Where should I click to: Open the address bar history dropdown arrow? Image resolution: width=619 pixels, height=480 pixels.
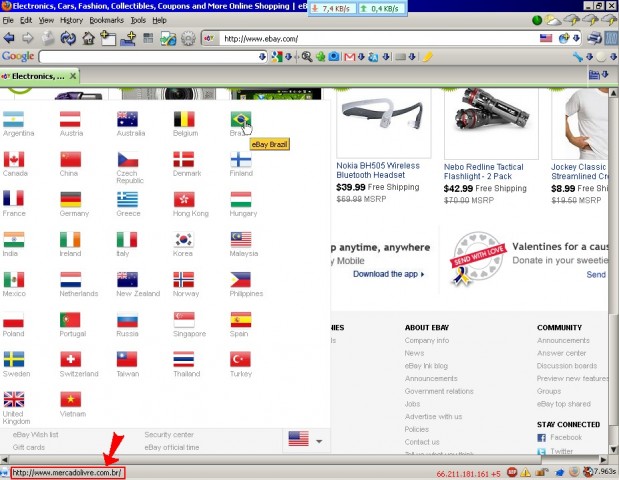point(576,38)
